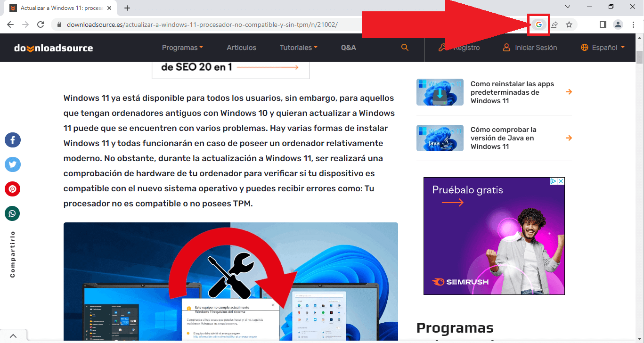Expand the Tutoriales menu

click(298, 48)
